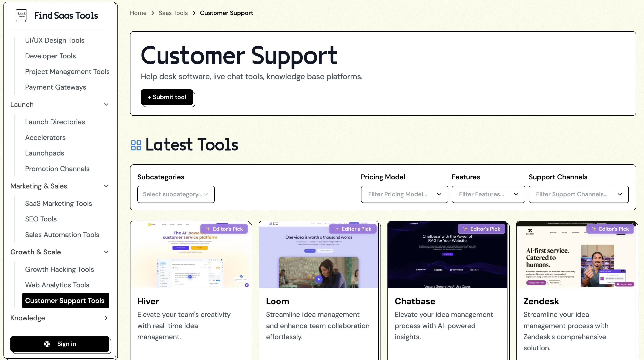Screen dimensions: 644x360
Task: Click Editor's Pick badge on Loom
Action: (x=353, y=229)
